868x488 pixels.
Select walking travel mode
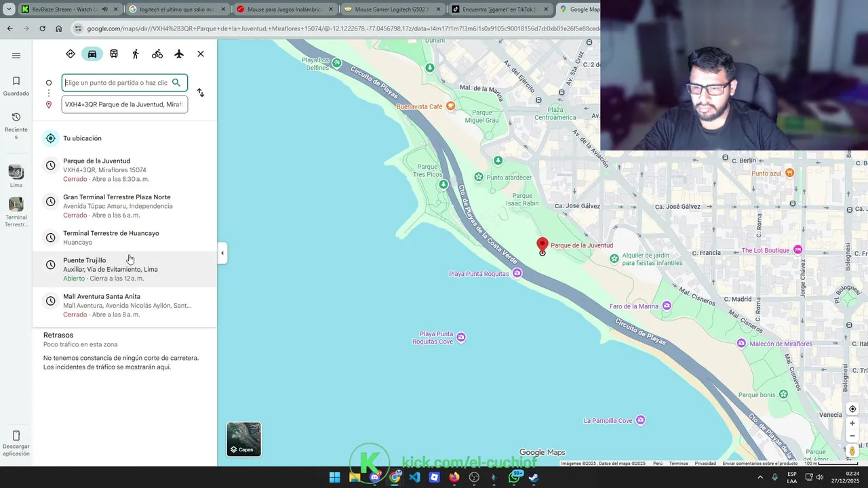pos(136,54)
